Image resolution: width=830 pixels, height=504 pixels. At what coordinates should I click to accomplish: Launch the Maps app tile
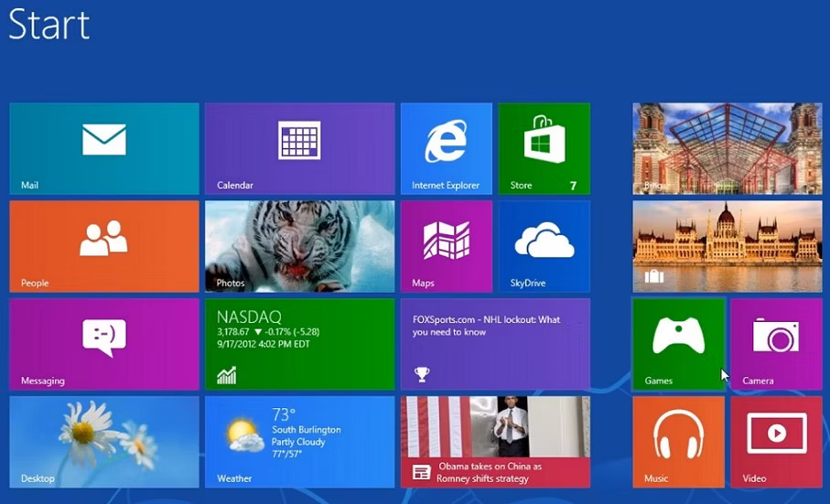pyautogui.click(x=446, y=246)
